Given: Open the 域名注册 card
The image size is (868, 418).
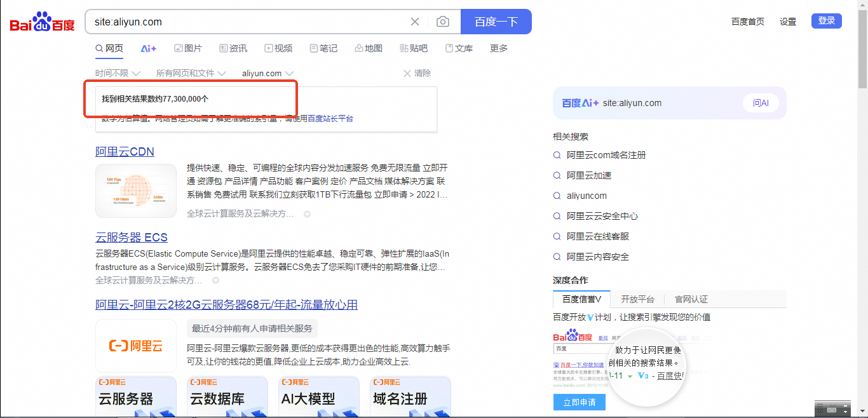Looking at the screenshot, I should coord(410,396).
